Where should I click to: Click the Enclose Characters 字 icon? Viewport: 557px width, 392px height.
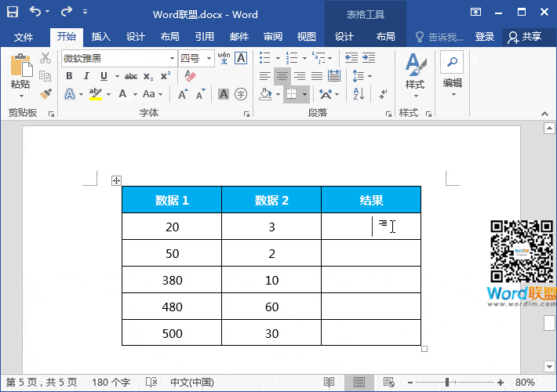tap(241, 94)
